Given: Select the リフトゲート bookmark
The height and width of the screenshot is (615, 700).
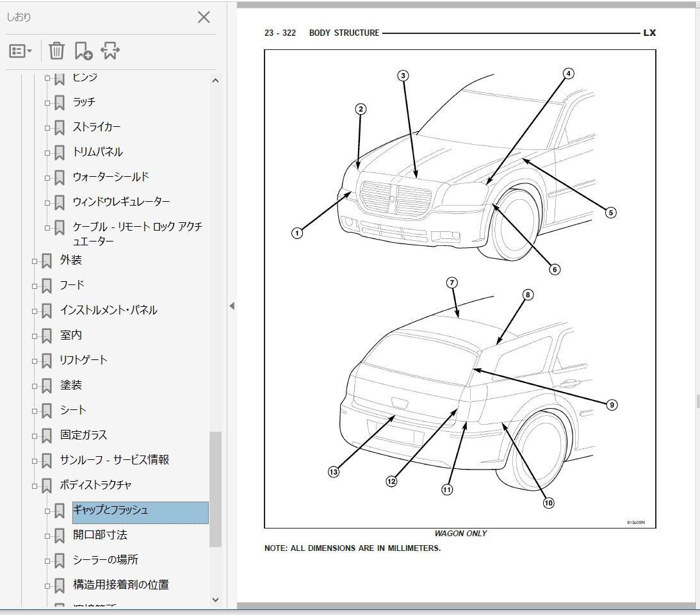Looking at the screenshot, I should pos(83,360).
